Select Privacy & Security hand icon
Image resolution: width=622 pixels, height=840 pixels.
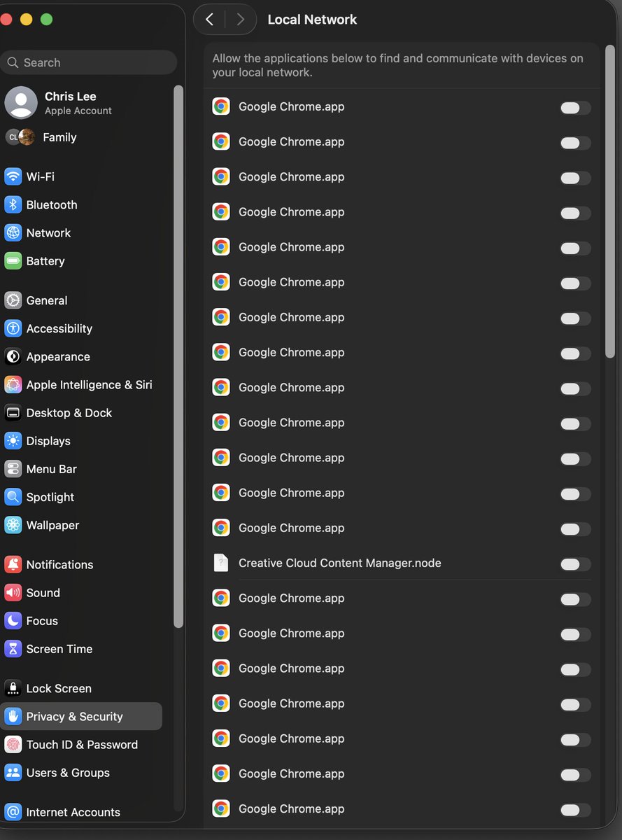pos(13,716)
